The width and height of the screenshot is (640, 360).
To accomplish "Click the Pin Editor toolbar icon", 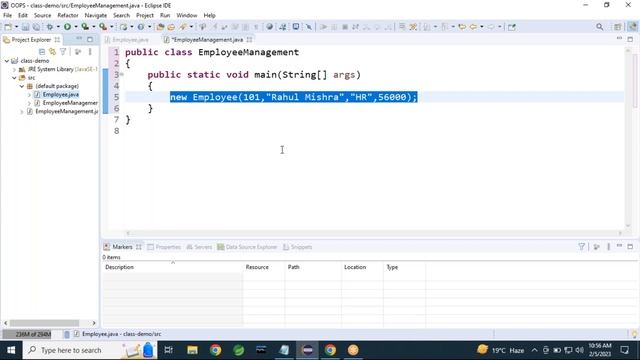I will [512, 27].
